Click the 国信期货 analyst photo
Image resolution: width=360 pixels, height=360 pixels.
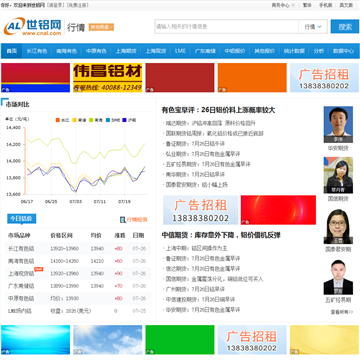click(338, 175)
